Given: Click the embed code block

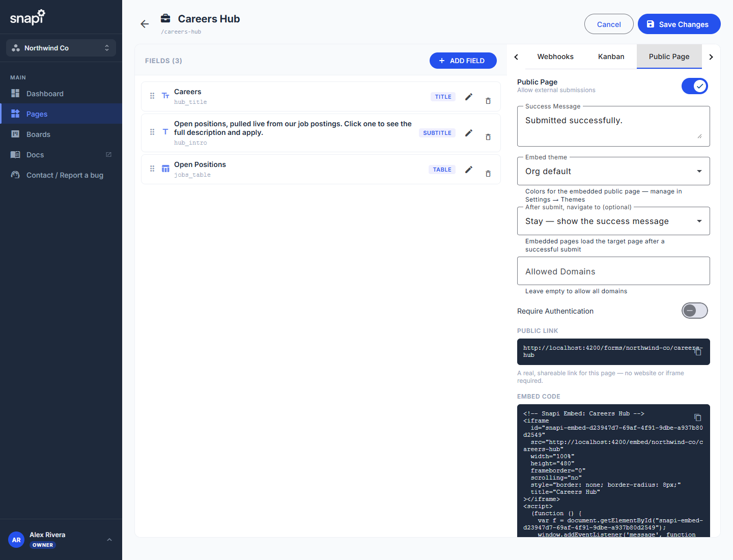Looking at the screenshot, I should pos(613,471).
